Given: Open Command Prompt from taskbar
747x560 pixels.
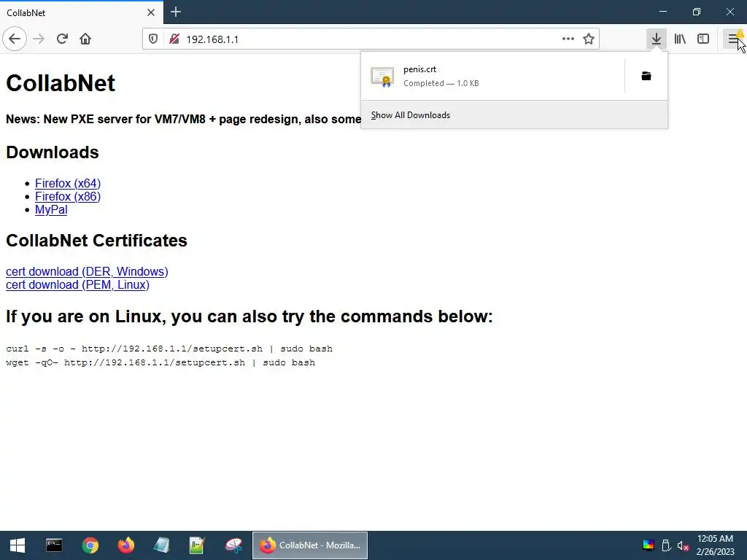Looking at the screenshot, I should pos(54,545).
